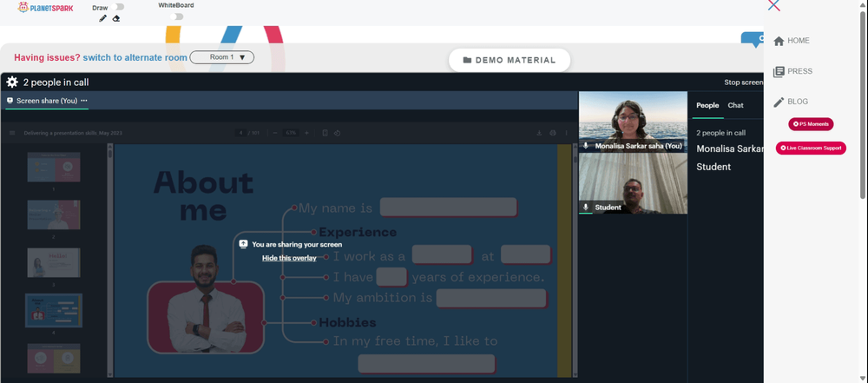The image size is (868, 383).
Task: Click Student in people list
Action: tap(713, 167)
